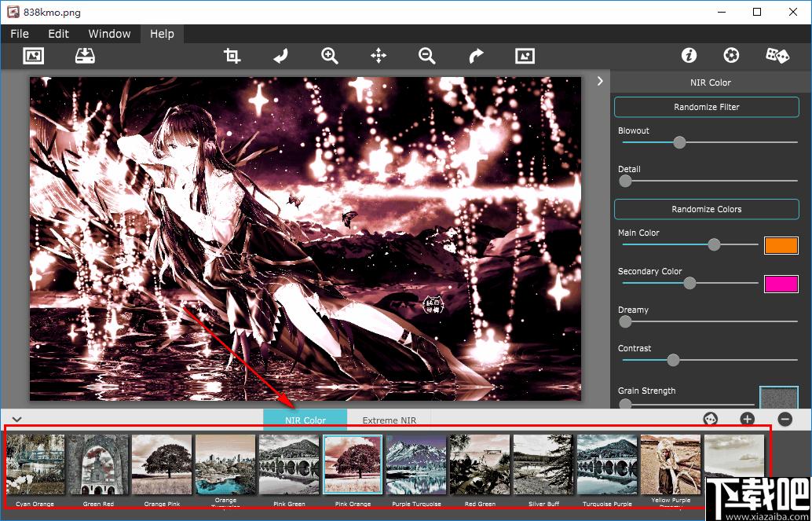Click the add preset plus icon

pyautogui.click(x=747, y=419)
